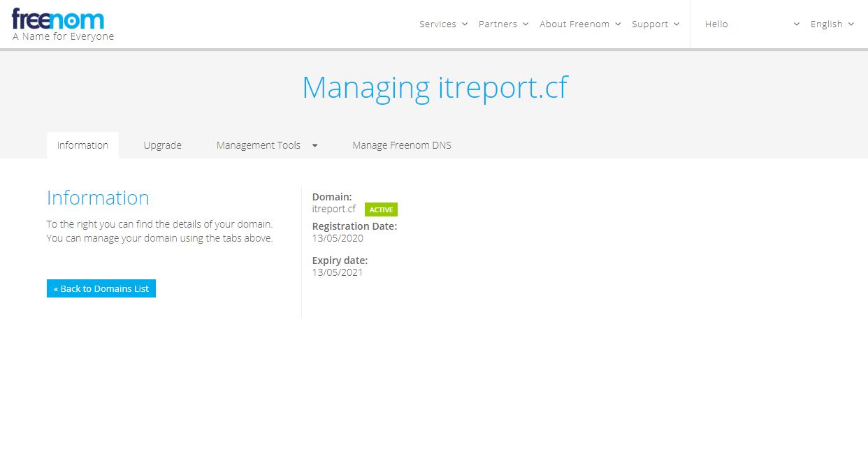This screenshot has width=868, height=456.
Task: Click expiry date 13/05/2021
Action: pyautogui.click(x=338, y=272)
